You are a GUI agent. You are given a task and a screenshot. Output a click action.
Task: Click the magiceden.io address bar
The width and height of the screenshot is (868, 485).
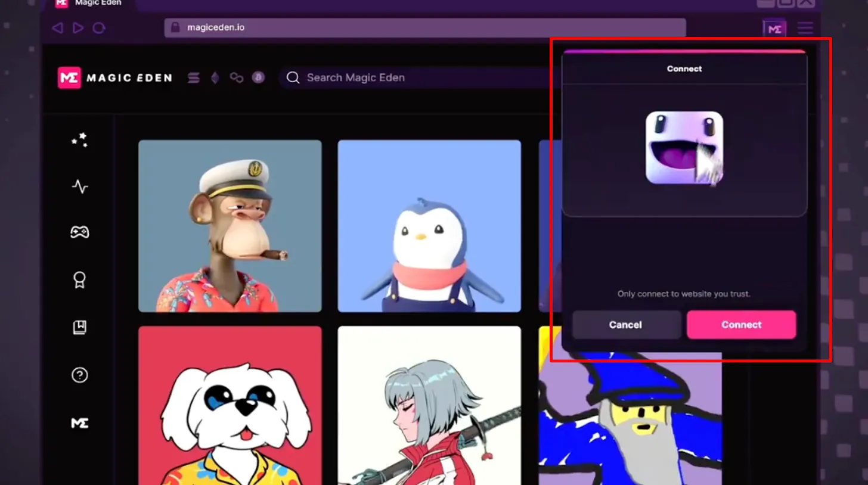[424, 27]
